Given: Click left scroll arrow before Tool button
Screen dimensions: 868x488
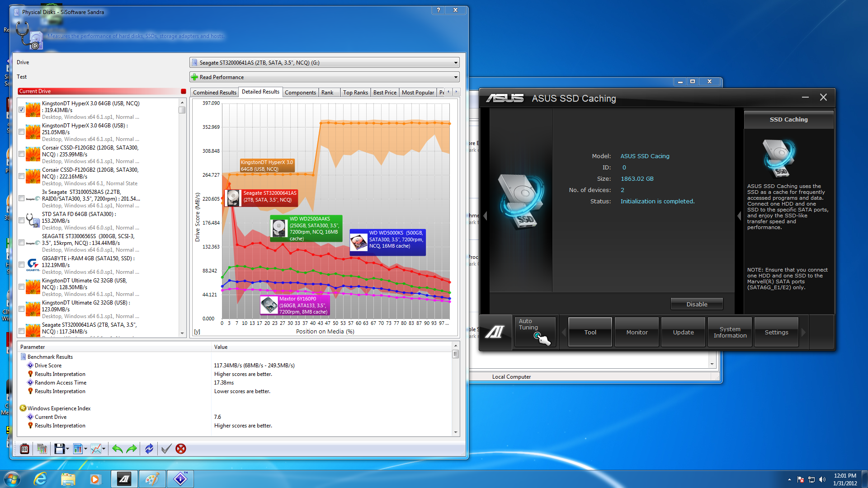Looking at the screenshot, I should tap(564, 332).
